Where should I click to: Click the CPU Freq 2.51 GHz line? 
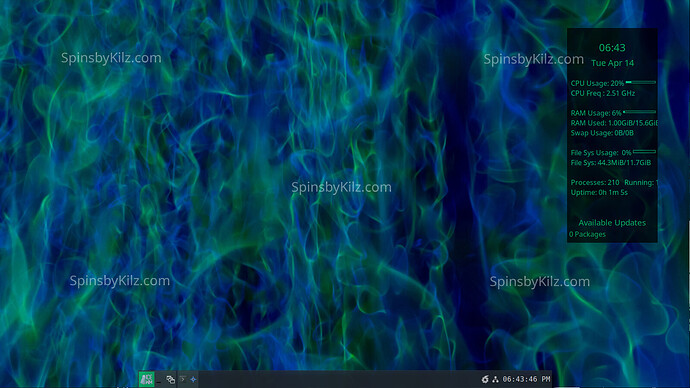coord(603,93)
